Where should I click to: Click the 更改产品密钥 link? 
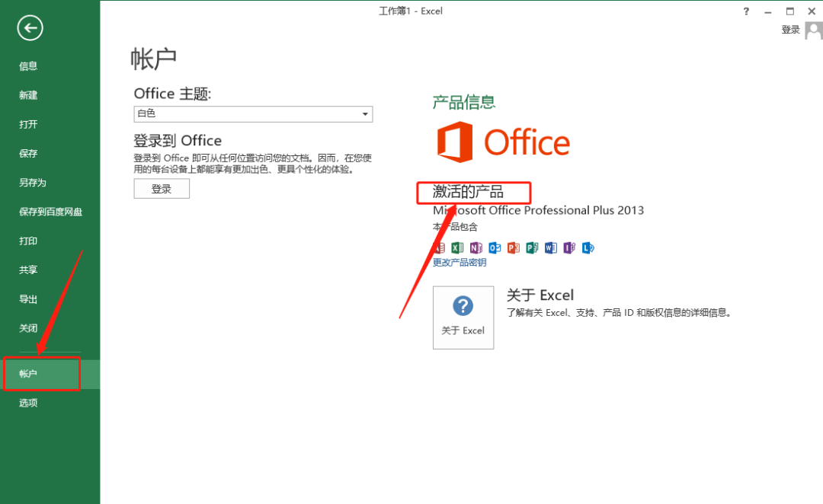(x=460, y=262)
